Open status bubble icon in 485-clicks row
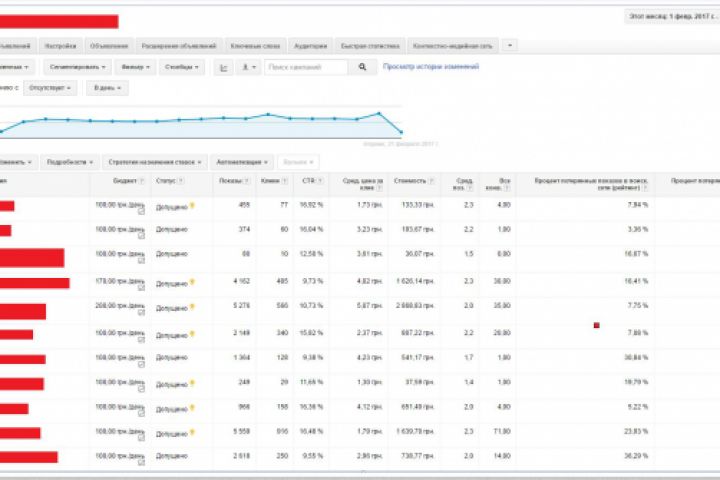 coord(192,282)
